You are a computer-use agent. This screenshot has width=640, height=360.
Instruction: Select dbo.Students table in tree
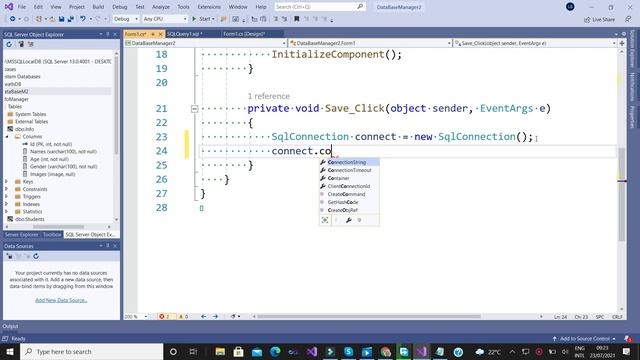click(29, 219)
